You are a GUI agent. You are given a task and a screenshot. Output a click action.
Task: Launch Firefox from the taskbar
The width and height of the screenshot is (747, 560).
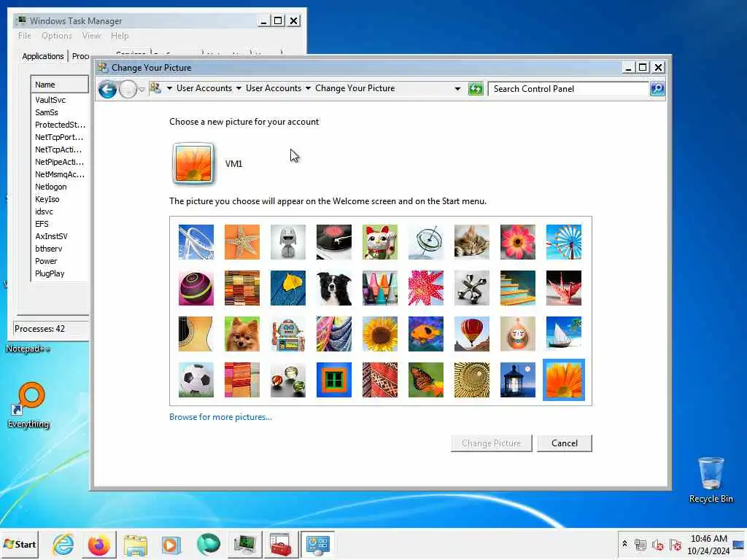[99, 545]
